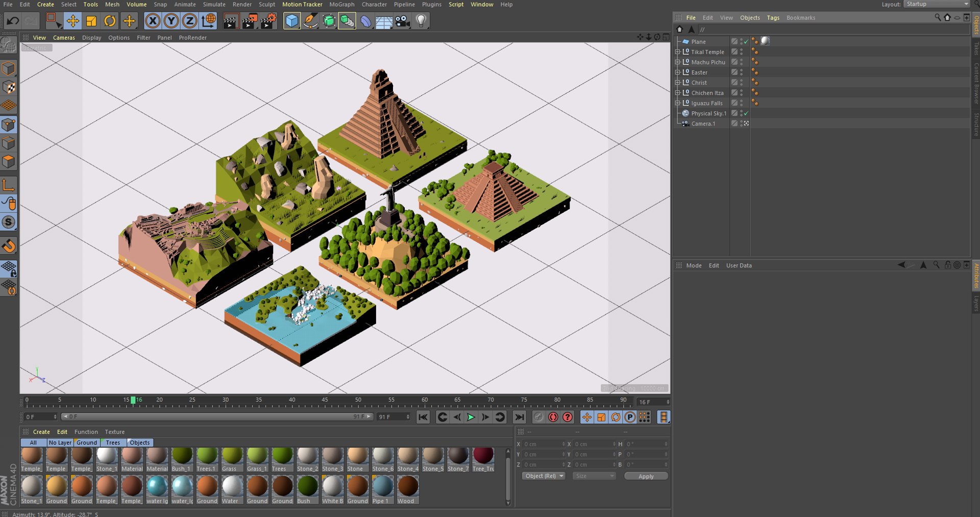Expand the Tikal Temple object
This screenshot has width=980, height=517.
point(677,52)
